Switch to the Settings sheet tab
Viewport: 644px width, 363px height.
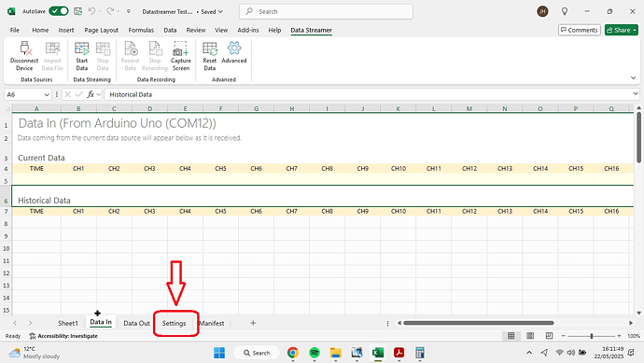[175, 323]
